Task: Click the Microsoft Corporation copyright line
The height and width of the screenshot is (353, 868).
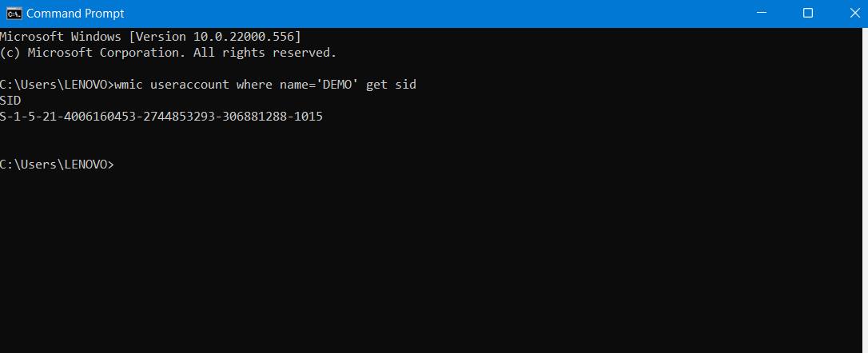Action: 168,53
